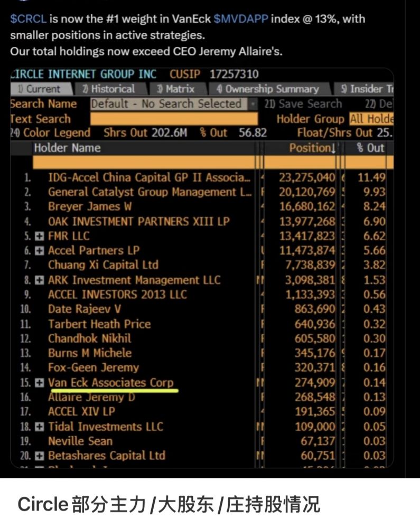This screenshot has width=420, height=528.
Task: Sort by % Out column header
Action: tap(370, 148)
